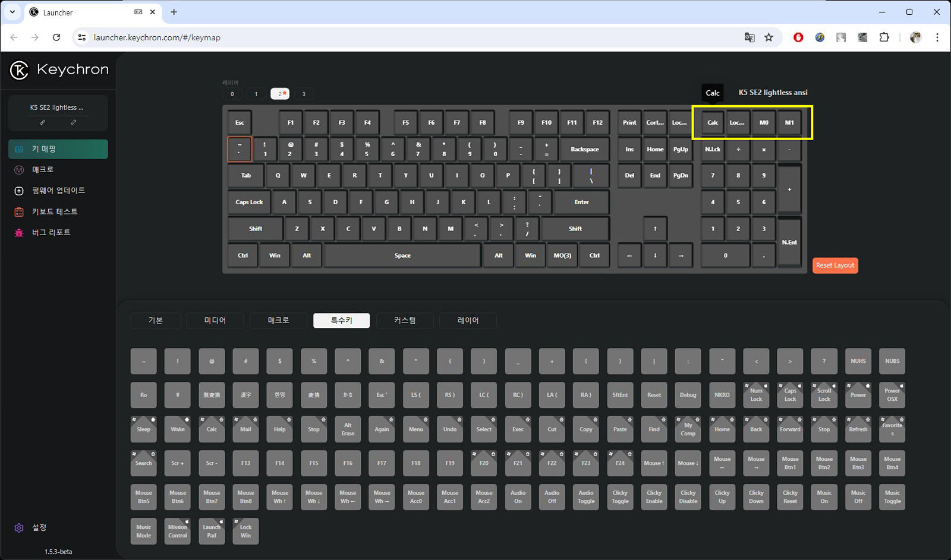Select the N.Ent key on numpad
The image size is (951, 560).
pos(789,242)
